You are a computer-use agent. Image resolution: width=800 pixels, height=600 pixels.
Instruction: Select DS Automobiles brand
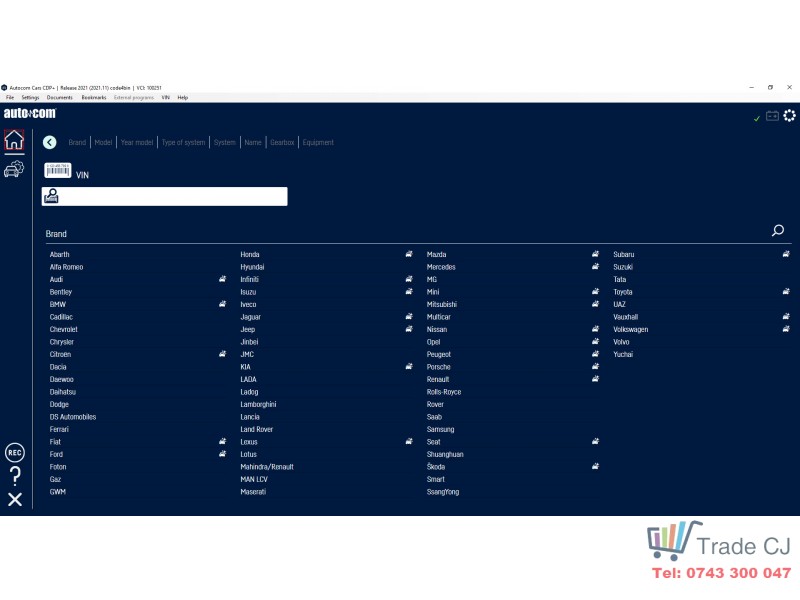click(x=73, y=417)
